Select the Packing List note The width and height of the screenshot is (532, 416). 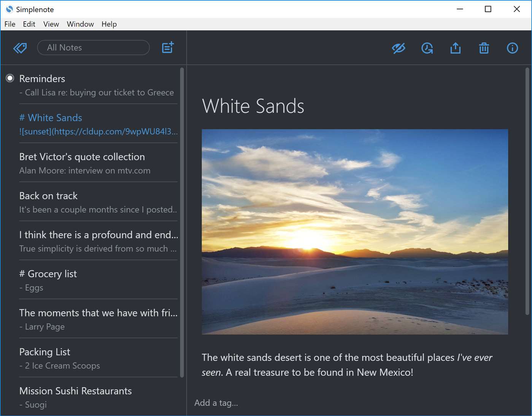[44, 352]
